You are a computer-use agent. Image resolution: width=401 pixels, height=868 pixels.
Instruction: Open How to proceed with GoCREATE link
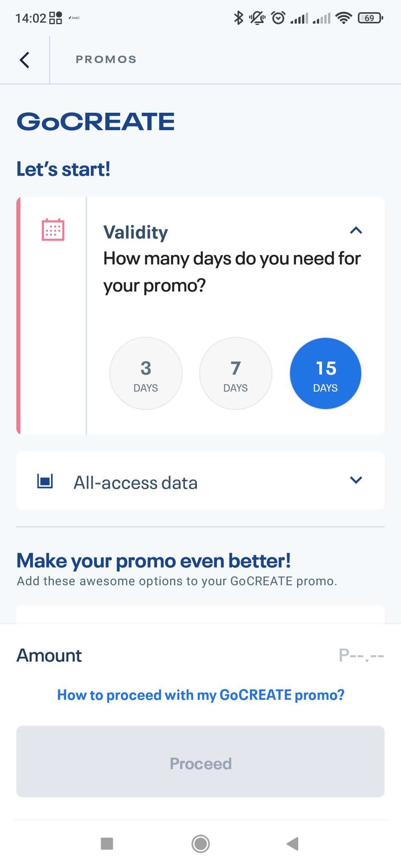(201, 695)
